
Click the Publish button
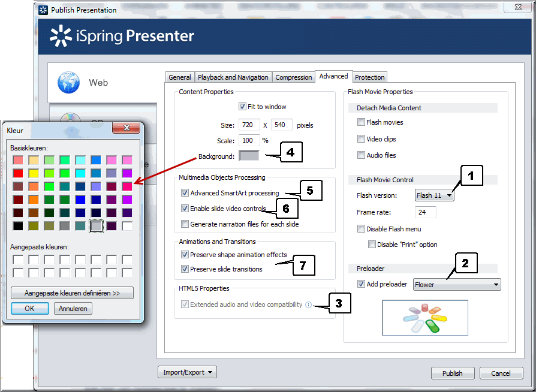(x=453, y=373)
